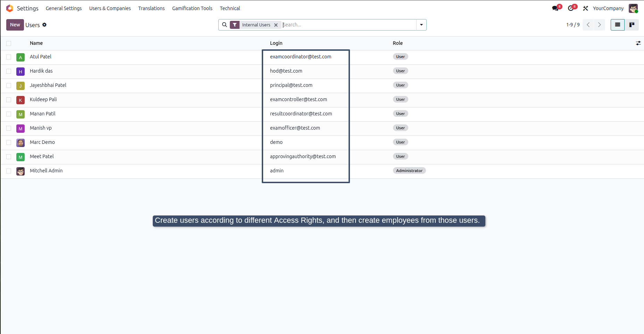Open the conversations message icon
The image size is (644, 334).
pos(555,8)
